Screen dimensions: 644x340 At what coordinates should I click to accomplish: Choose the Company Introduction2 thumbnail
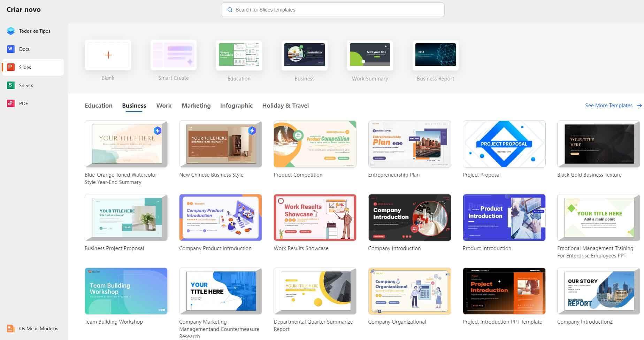598,291
